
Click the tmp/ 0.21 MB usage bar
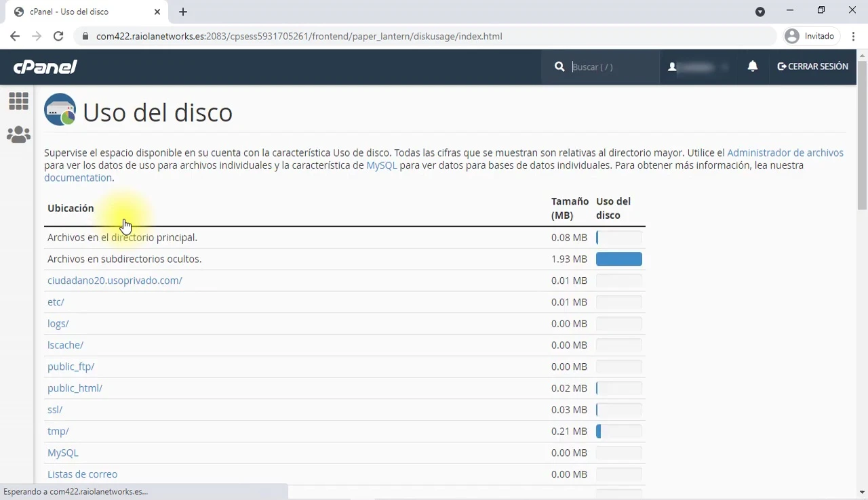pyautogui.click(x=619, y=431)
